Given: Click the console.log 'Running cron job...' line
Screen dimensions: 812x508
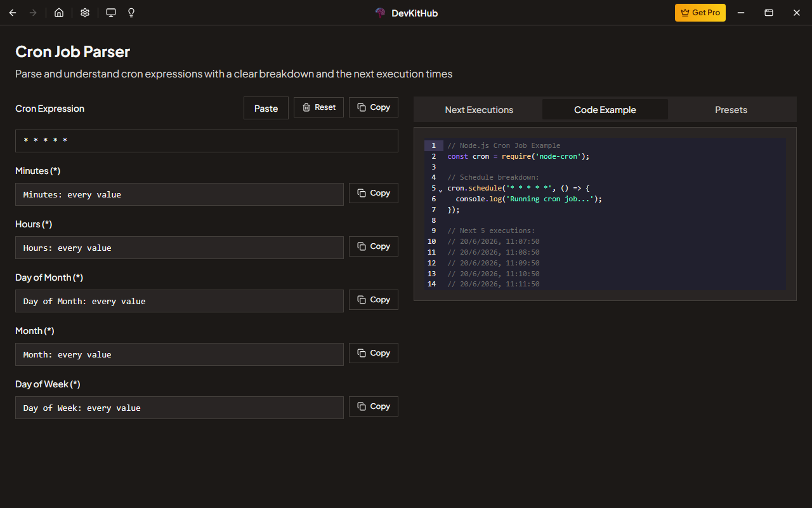Looking at the screenshot, I should pyautogui.click(x=529, y=199).
